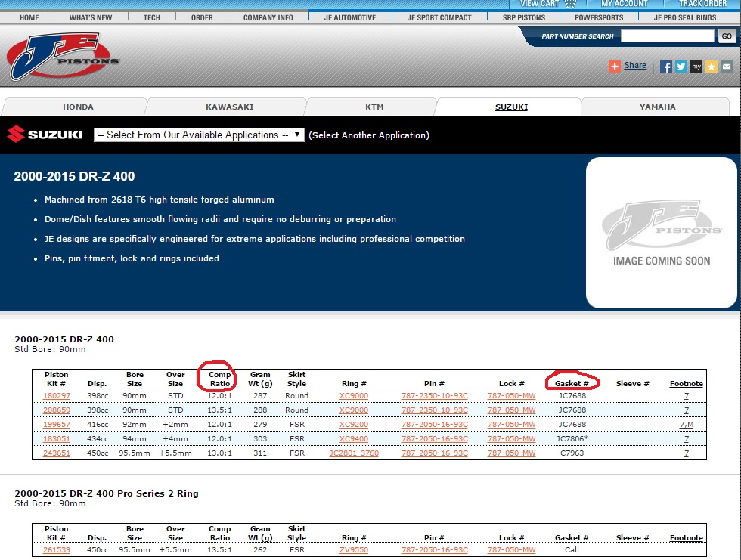Go to JE Automotive section
This screenshot has width=741, height=560.
click(x=349, y=17)
